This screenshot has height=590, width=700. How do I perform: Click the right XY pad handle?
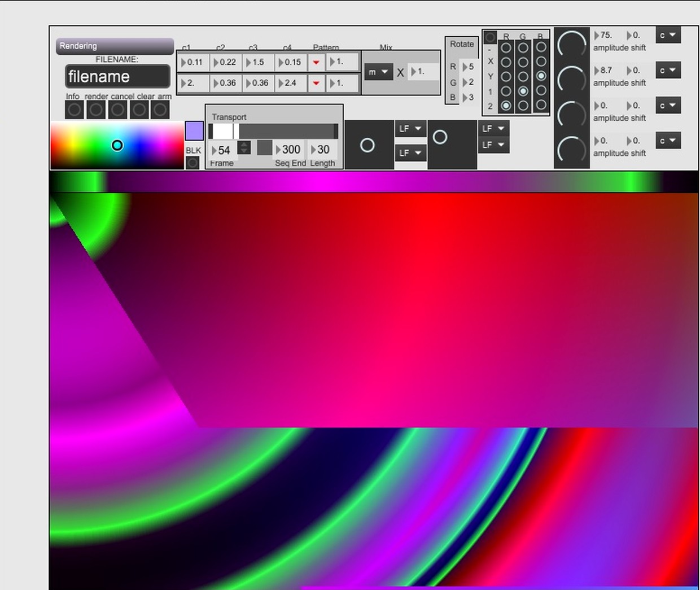click(x=440, y=137)
